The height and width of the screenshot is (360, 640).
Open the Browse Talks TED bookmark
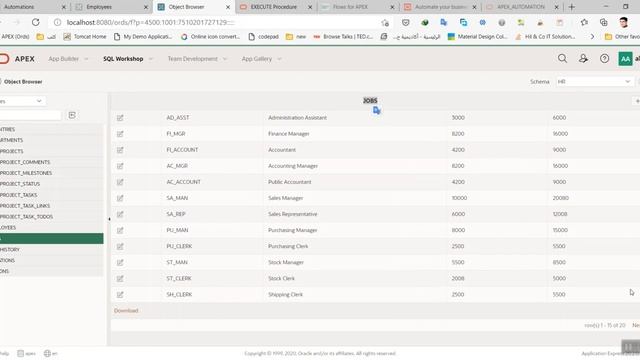(343, 37)
